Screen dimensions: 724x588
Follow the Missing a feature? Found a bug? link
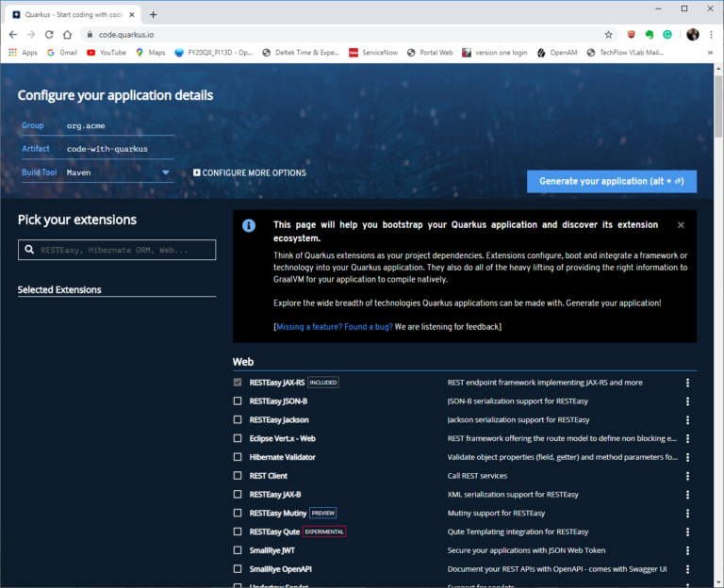click(x=335, y=327)
